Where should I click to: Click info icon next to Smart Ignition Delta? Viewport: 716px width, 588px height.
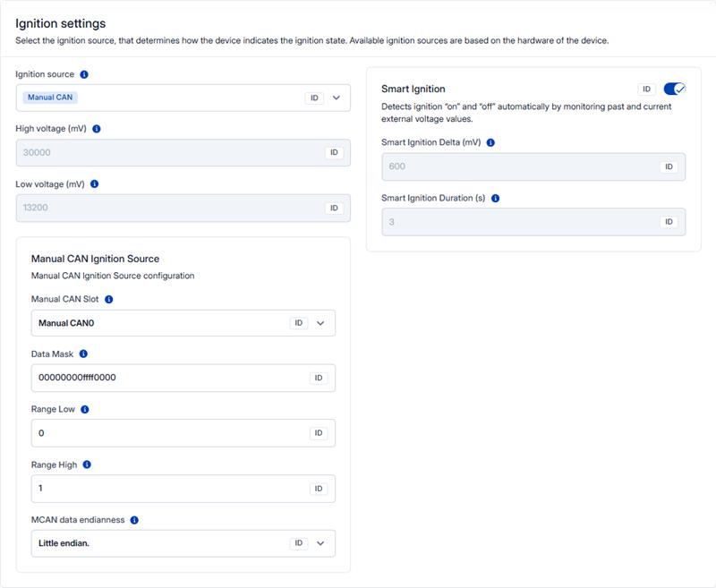[x=490, y=142]
